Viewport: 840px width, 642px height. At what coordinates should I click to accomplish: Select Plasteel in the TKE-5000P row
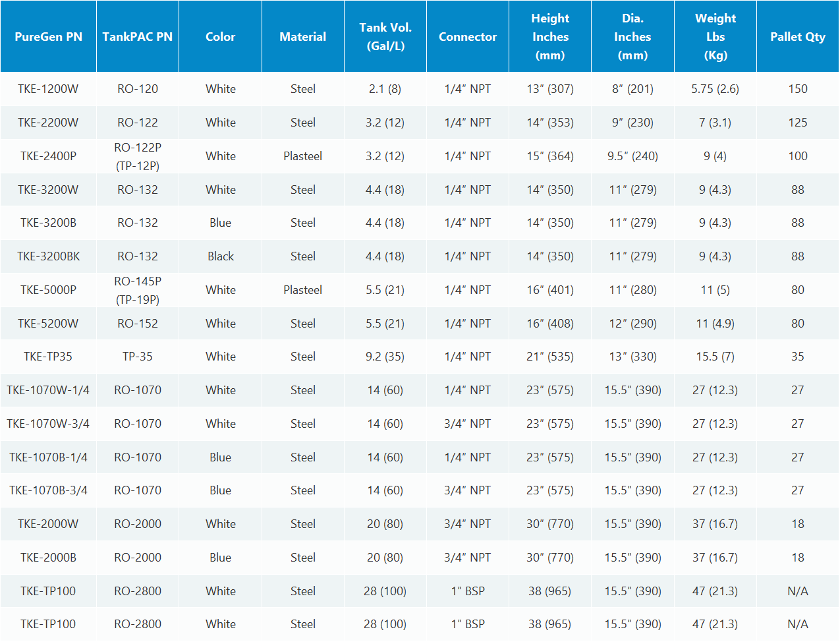(x=303, y=290)
